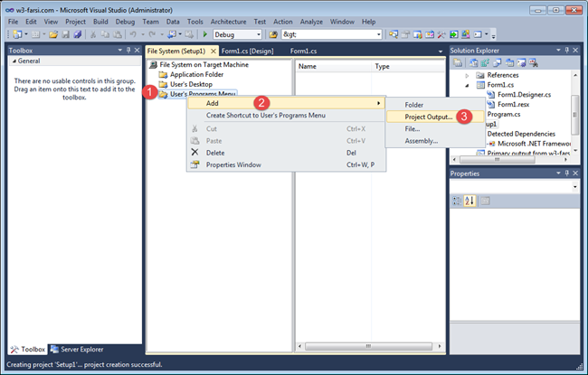The height and width of the screenshot is (375, 588).
Task: Toggle Alphabetical sort in Properties panel
Action: [x=469, y=201]
